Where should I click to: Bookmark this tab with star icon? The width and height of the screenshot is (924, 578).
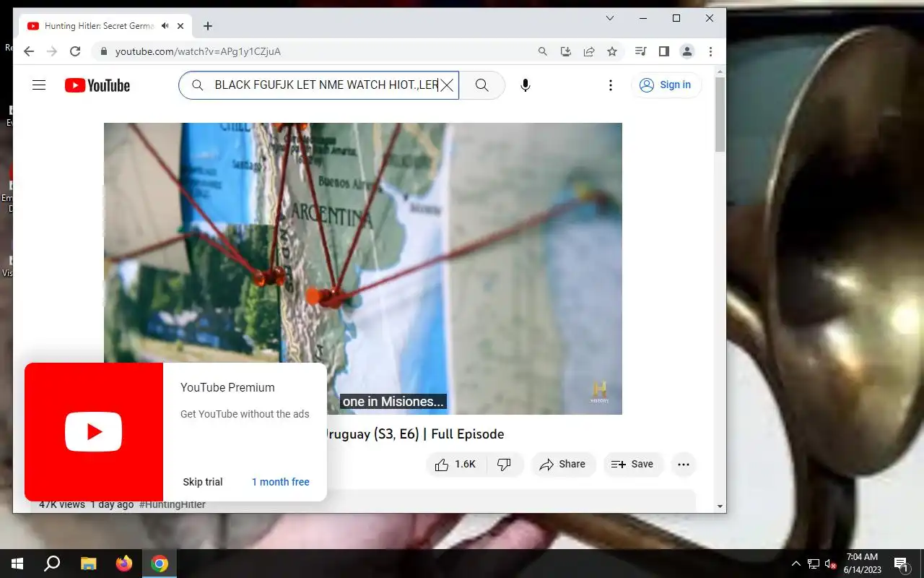612,51
